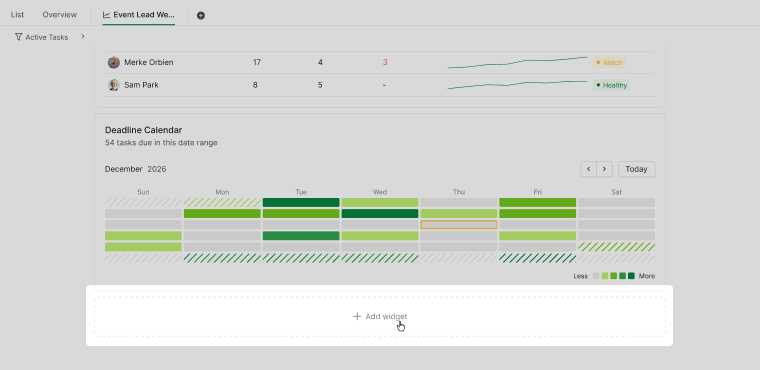
Task: Click the Thu column header
Action: click(459, 192)
